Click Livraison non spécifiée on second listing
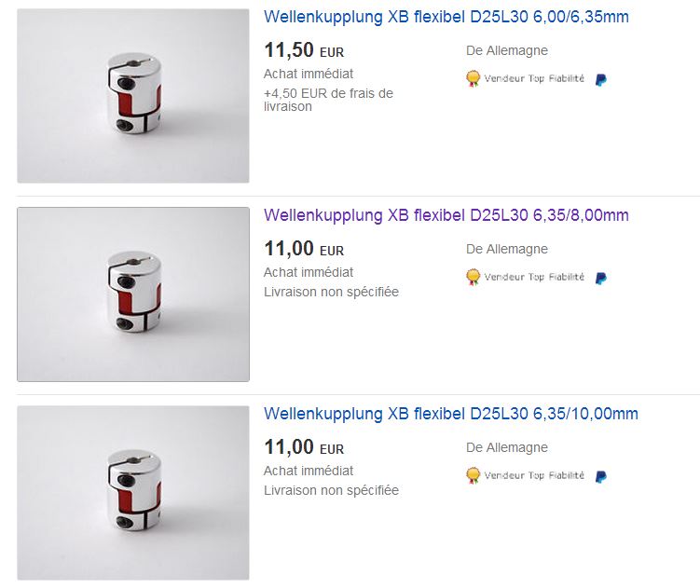The width and height of the screenshot is (700, 588). click(x=331, y=292)
